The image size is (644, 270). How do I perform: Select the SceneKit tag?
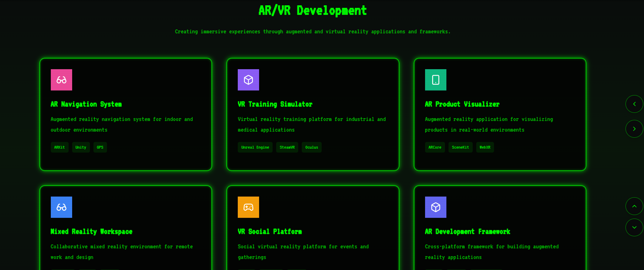coord(461,147)
